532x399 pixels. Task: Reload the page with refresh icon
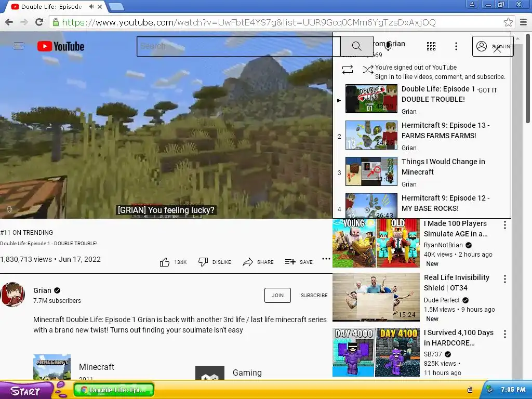(x=39, y=22)
